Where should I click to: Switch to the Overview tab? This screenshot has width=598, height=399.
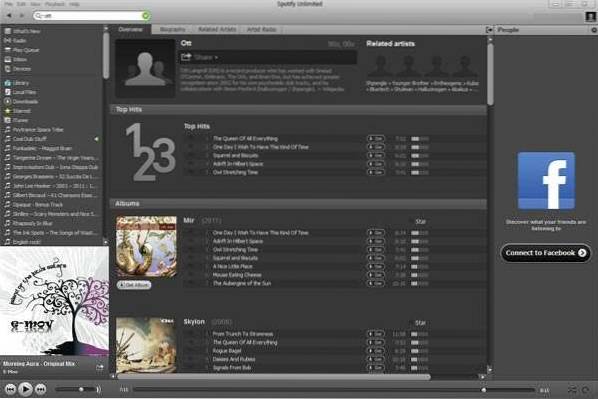(130, 29)
